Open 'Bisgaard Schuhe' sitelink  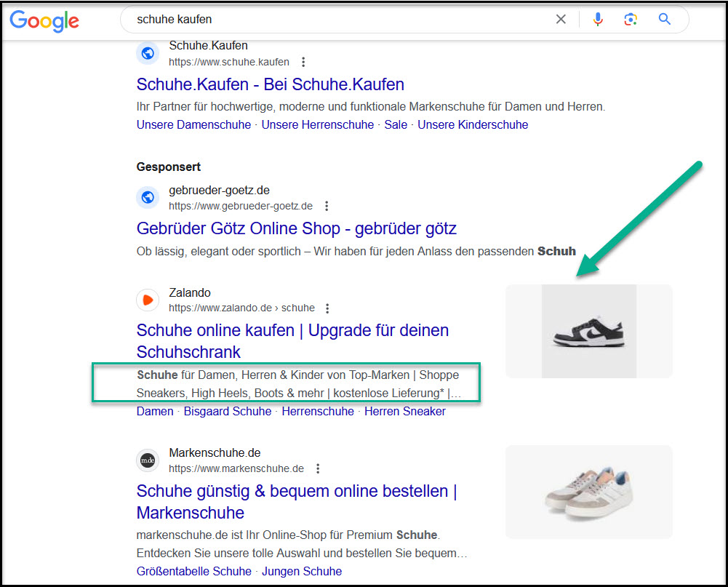(228, 411)
